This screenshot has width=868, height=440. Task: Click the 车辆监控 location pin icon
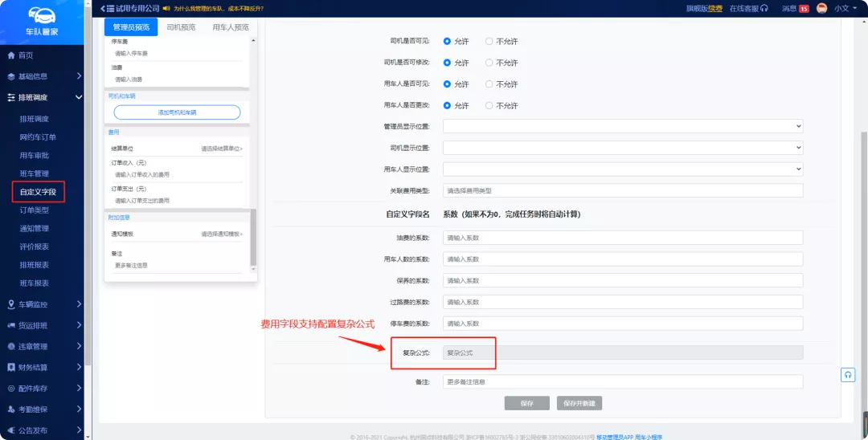click(11, 304)
